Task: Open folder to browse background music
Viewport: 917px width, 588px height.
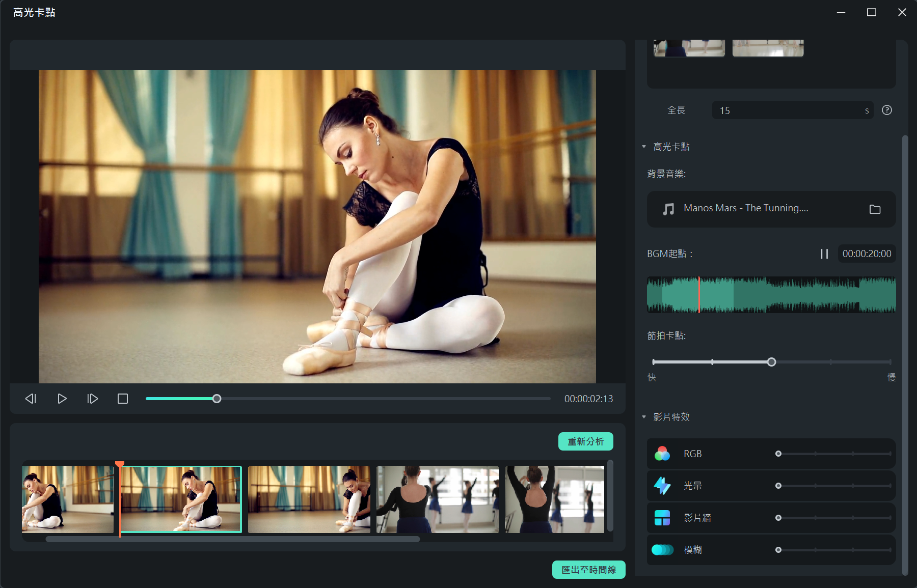Action: 875,209
